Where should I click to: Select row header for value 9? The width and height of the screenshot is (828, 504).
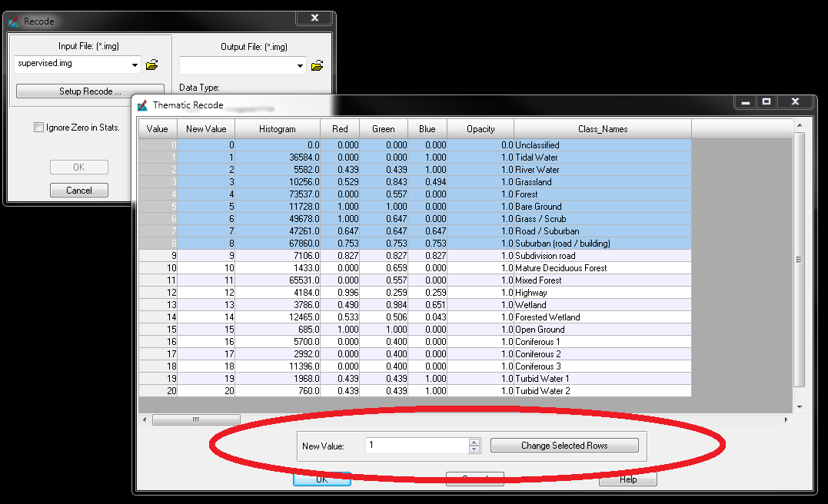click(x=158, y=256)
